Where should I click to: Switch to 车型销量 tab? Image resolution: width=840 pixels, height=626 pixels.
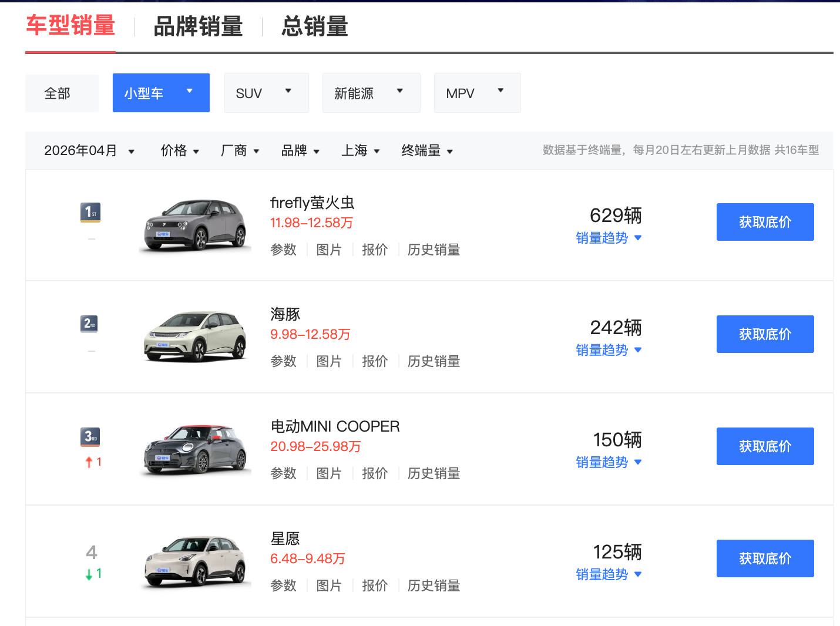point(70,26)
